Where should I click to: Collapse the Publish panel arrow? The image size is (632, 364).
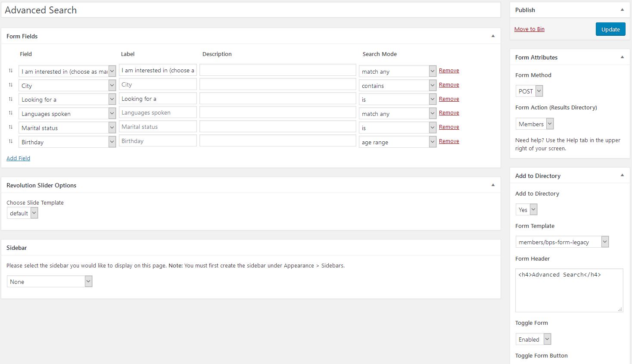[622, 10]
